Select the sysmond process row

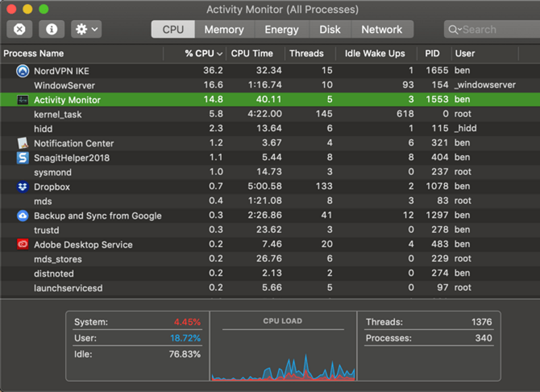pyautogui.click(x=270, y=172)
